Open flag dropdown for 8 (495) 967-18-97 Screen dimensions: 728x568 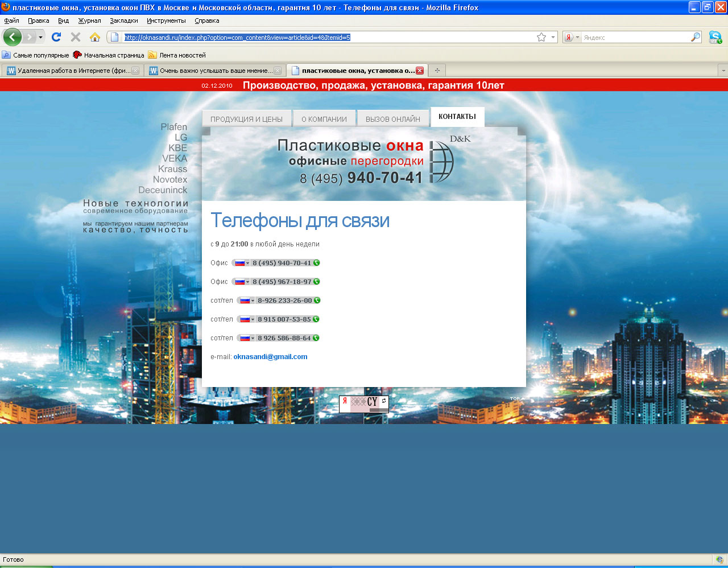241,282
